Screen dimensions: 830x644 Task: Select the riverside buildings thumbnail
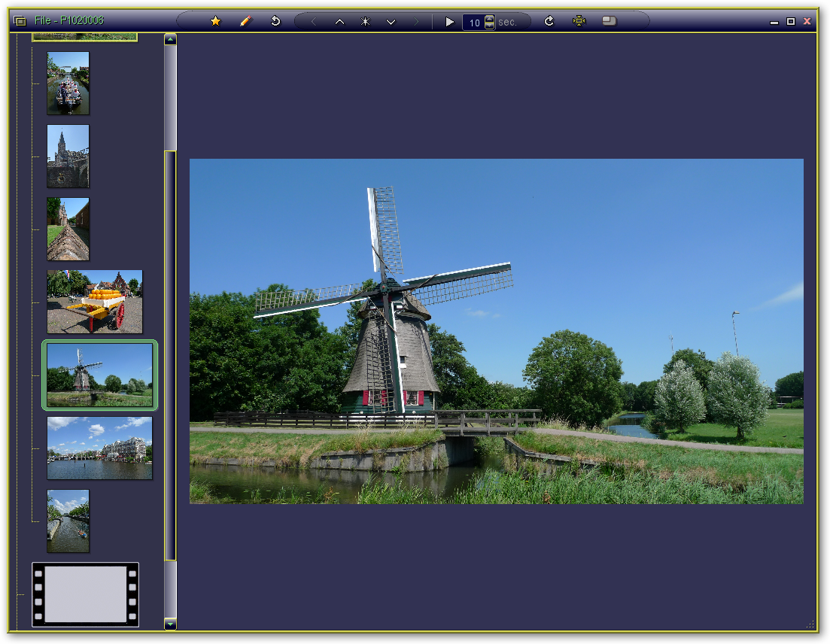tap(99, 448)
